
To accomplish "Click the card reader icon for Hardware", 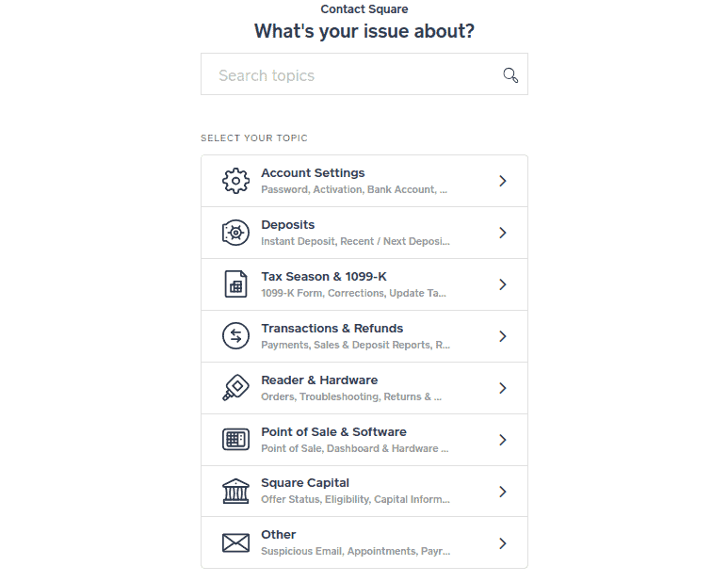I will click(235, 388).
